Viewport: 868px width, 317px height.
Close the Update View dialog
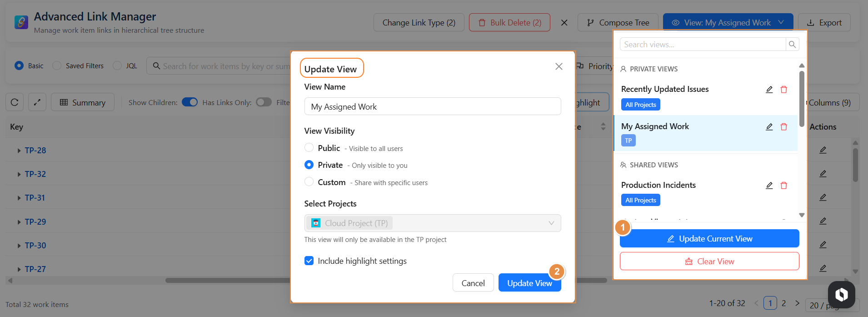tap(559, 66)
